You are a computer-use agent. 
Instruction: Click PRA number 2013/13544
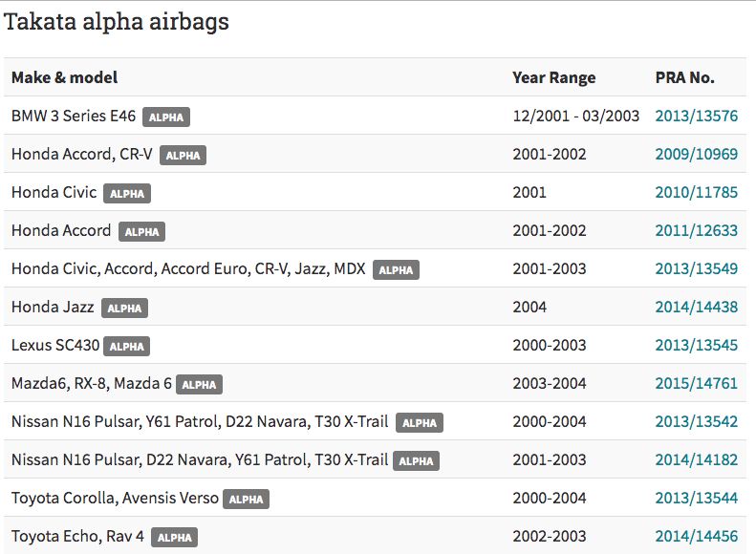696,499
